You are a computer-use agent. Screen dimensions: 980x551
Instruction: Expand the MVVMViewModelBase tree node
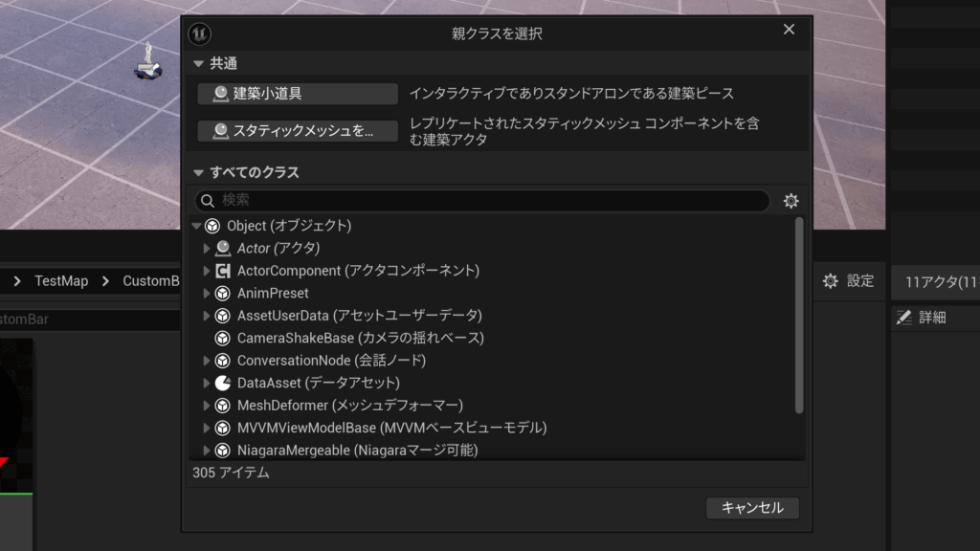(207, 428)
